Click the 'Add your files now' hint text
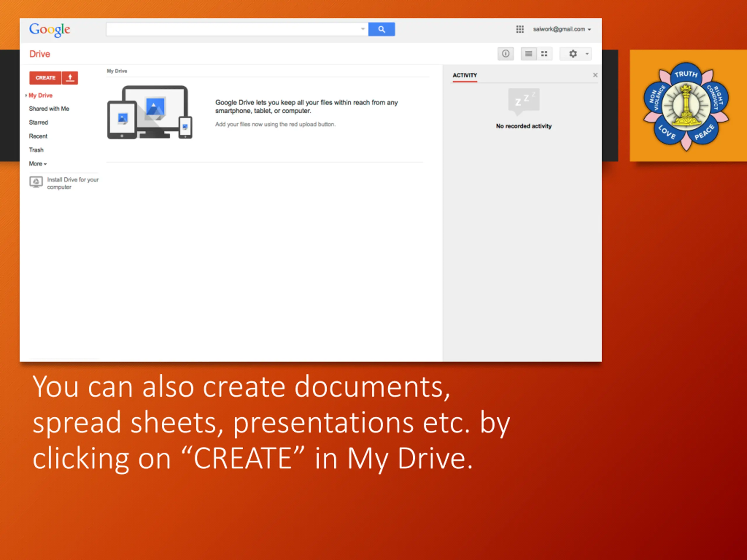 (x=275, y=124)
